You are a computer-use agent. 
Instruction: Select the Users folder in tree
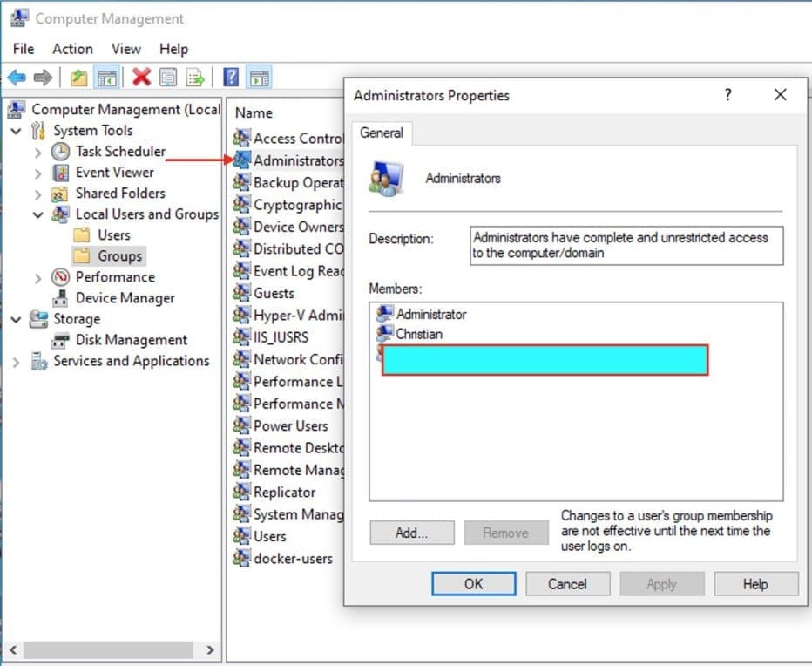coord(113,235)
